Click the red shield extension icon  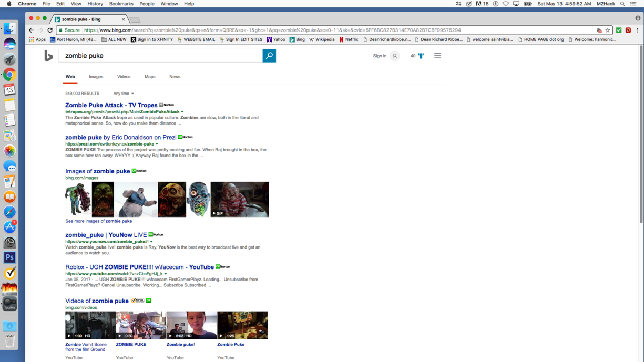[628, 30]
